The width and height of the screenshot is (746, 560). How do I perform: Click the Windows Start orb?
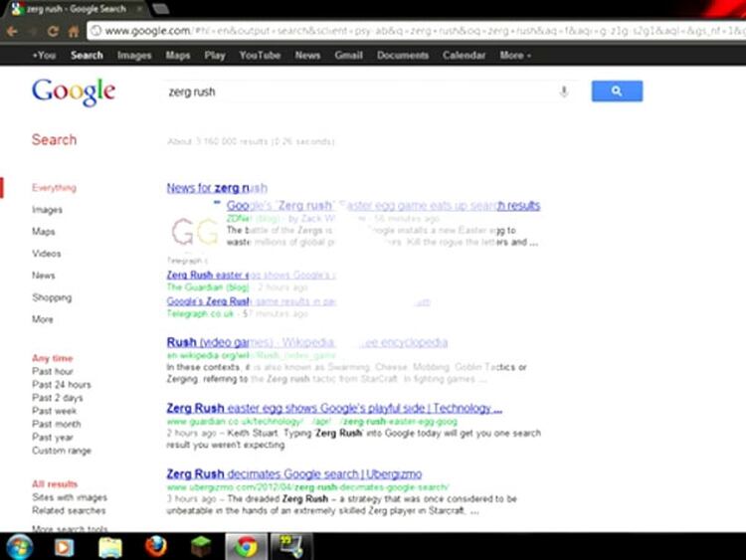coord(19,546)
